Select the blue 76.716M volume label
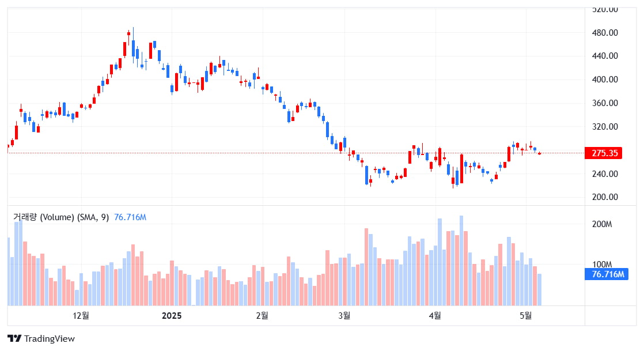Viewport: 644px width, 351px height. tap(606, 274)
